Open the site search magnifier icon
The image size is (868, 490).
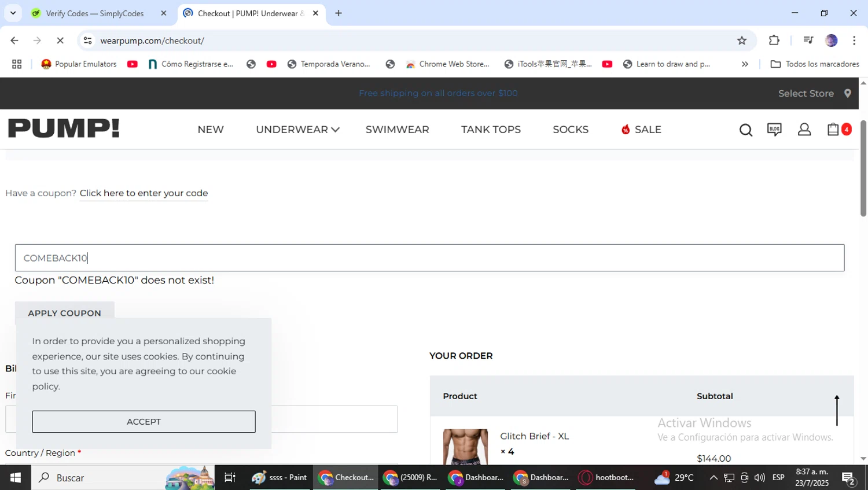[x=746, y=130]
